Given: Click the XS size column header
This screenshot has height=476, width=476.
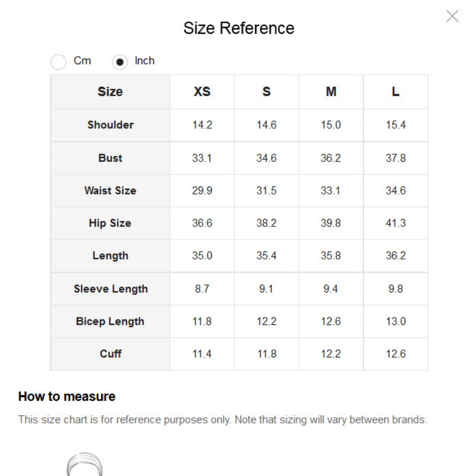Looking at the screenshot, I should coord(202,91).
